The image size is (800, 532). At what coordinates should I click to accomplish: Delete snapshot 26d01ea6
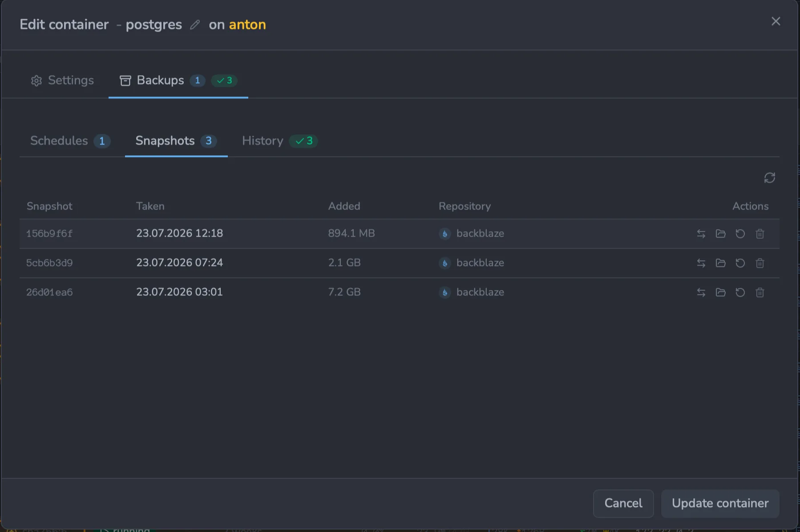[760, 292]
